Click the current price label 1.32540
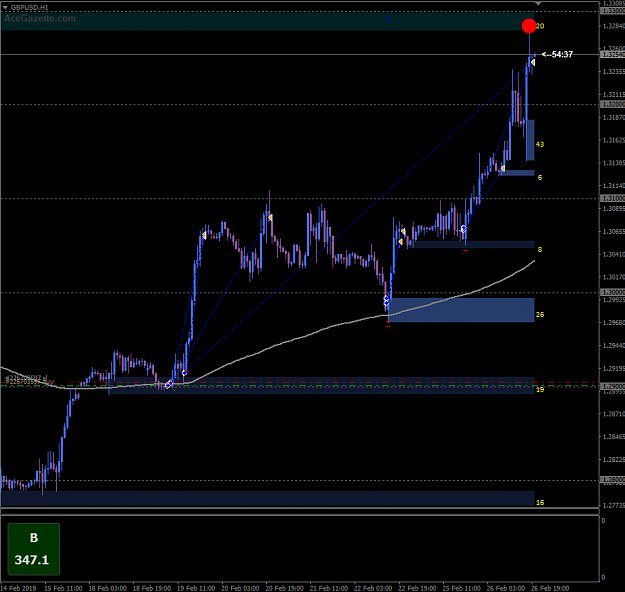 pyautogui.click(x=612, y=54)
